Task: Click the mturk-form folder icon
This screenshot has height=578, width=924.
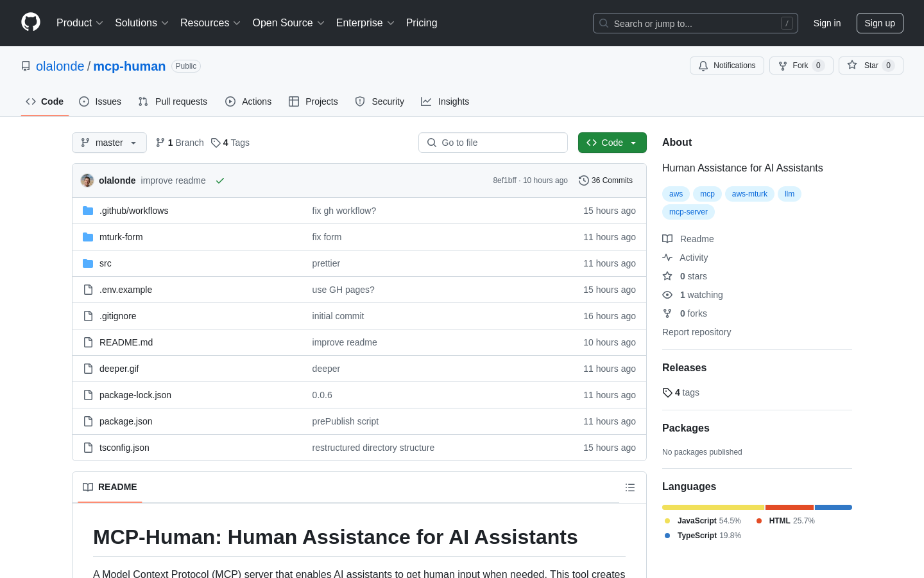Action: (88, 237)
